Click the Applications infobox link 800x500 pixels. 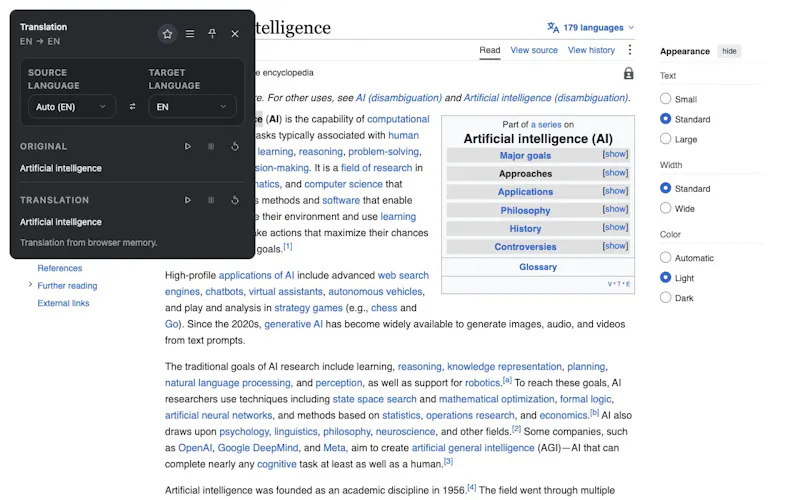(525, 192)
